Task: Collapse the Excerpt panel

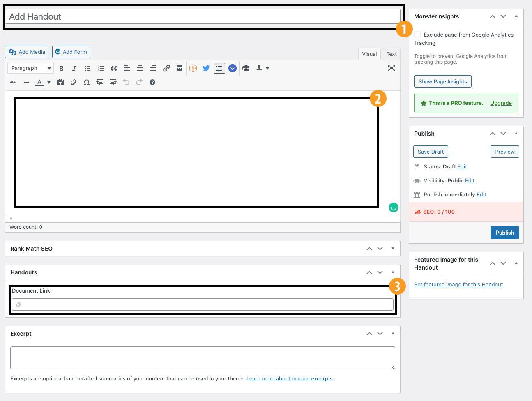Action: tap(393, 334)
